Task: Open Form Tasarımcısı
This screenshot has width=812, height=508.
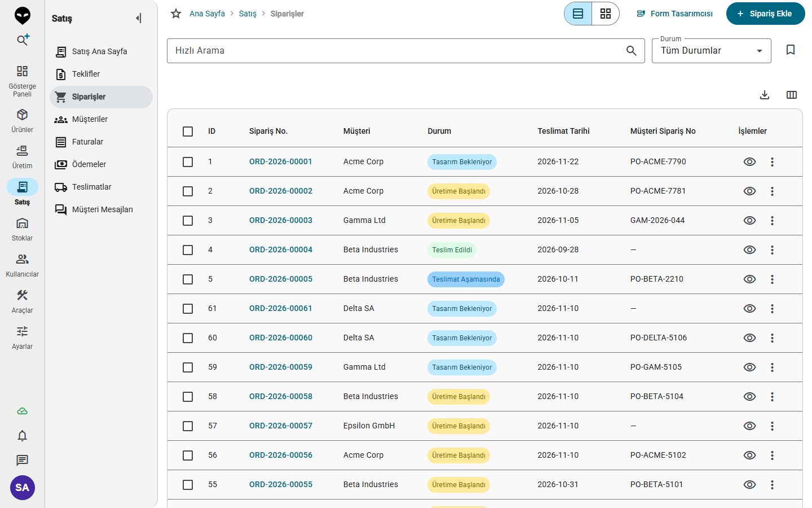Action: (x=674, y=14)
